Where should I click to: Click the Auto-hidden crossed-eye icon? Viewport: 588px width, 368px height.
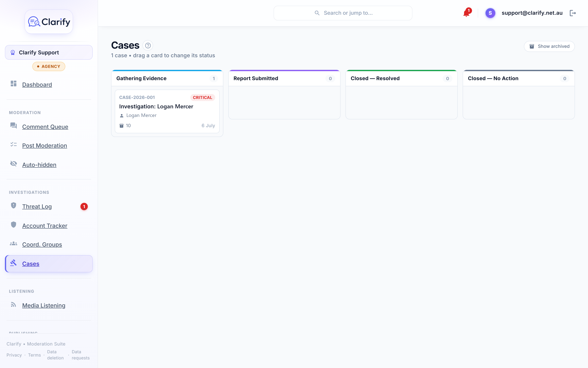(14, 164)
